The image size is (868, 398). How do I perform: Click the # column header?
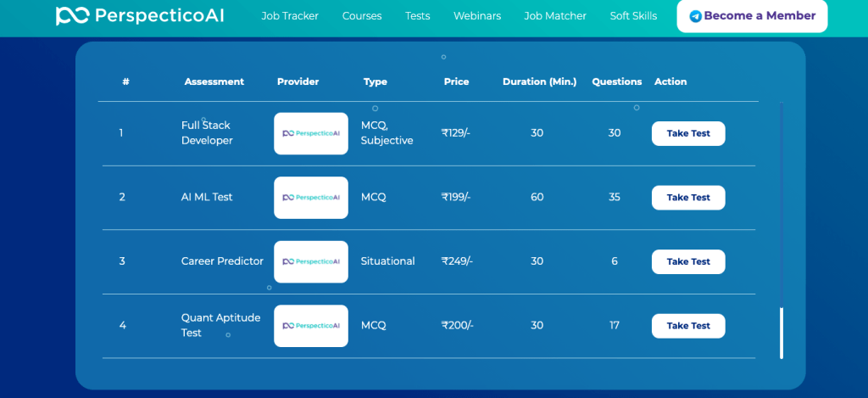point(125,81)
